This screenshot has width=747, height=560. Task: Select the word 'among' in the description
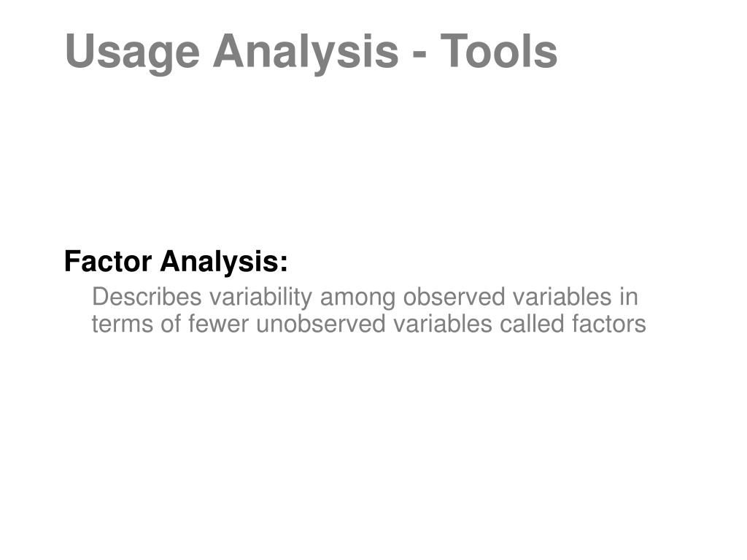point(357,299)
